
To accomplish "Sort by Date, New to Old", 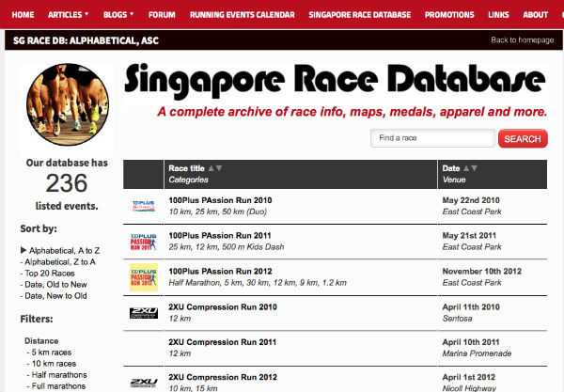I will pos(55,295).
